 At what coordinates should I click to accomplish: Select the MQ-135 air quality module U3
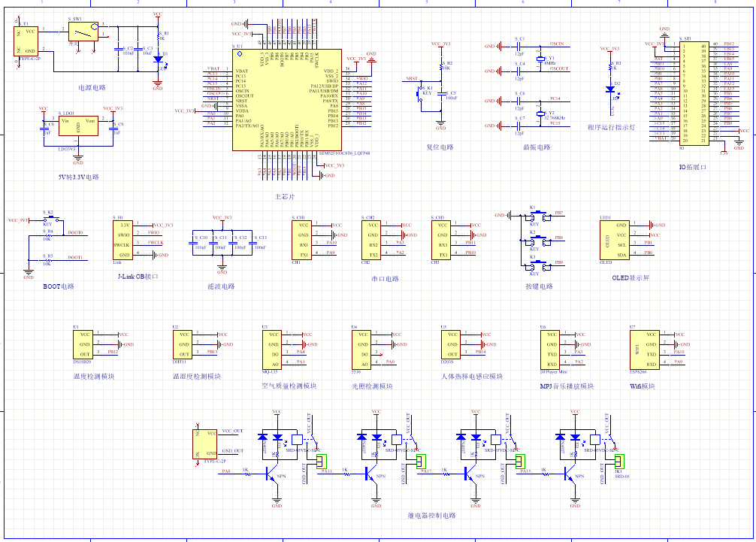(x=272, y=349)
